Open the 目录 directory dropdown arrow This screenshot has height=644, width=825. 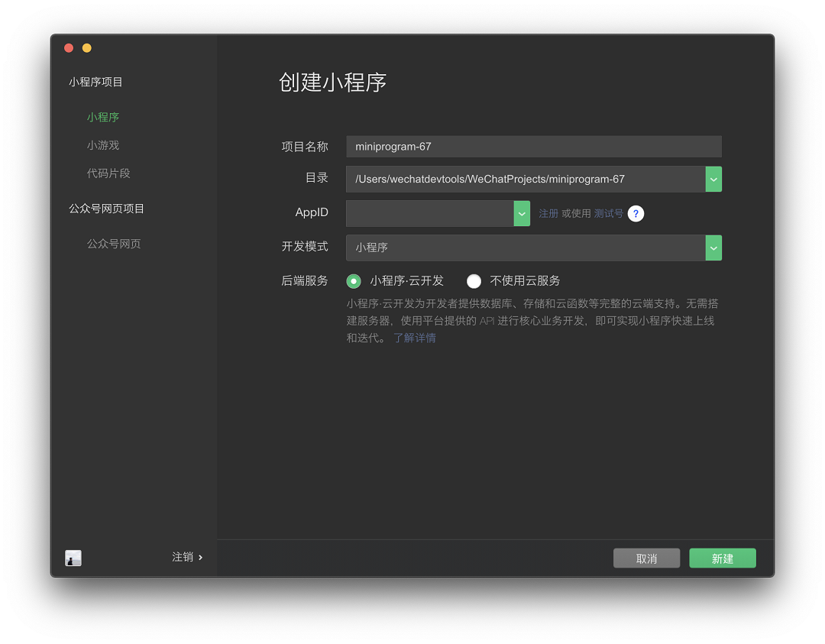(x=713, y=180)
